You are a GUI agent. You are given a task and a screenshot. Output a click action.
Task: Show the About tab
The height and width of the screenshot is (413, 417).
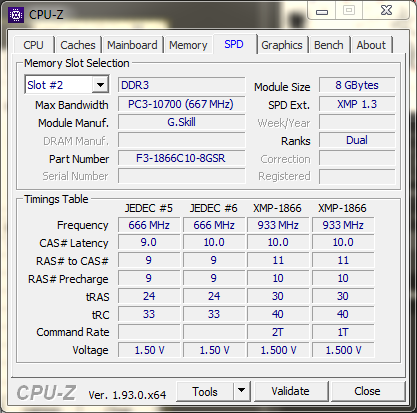[371, 45]
